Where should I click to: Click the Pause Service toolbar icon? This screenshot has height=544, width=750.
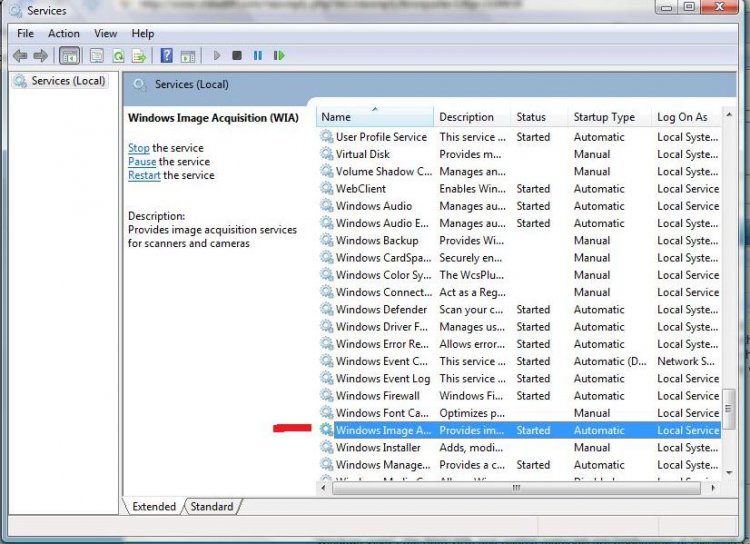coord(258,56)
